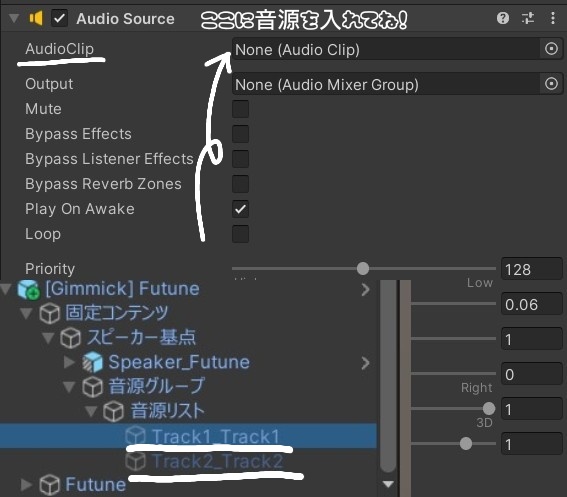Open Speaker_Futune prefab arrow
The height and width of the screenshot is (497, 567).
365,363
